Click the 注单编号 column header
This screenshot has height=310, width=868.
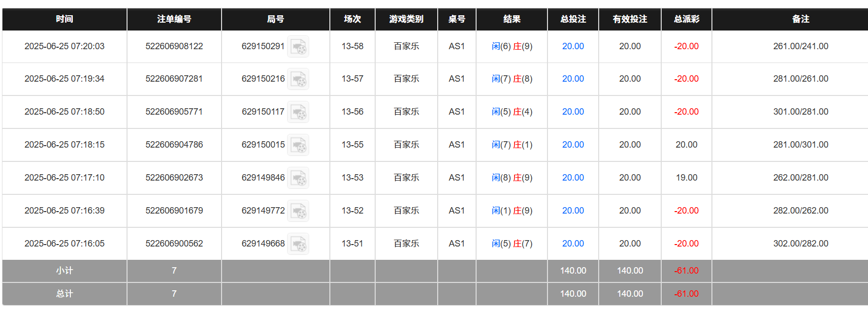pos(174,19)
